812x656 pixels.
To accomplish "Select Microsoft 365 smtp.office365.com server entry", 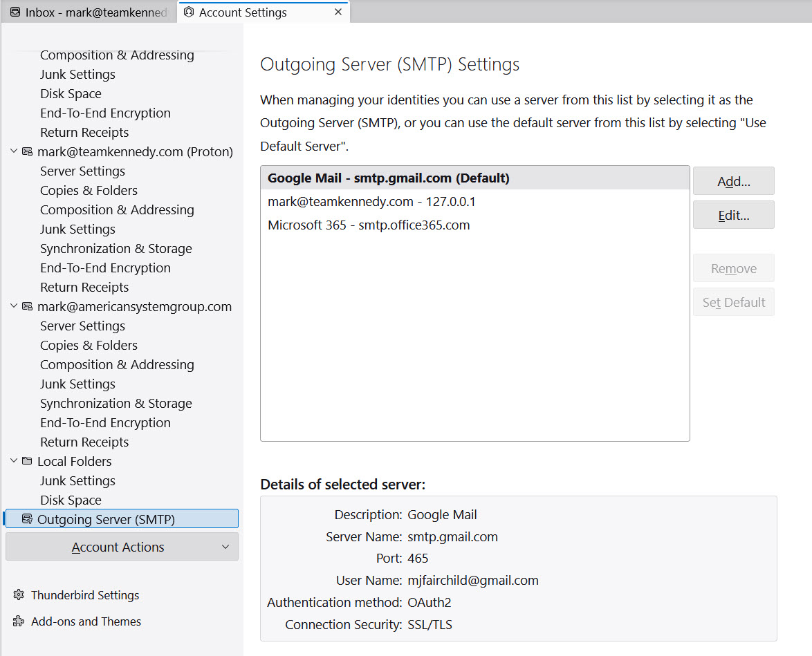I will (x=369, y=225).
